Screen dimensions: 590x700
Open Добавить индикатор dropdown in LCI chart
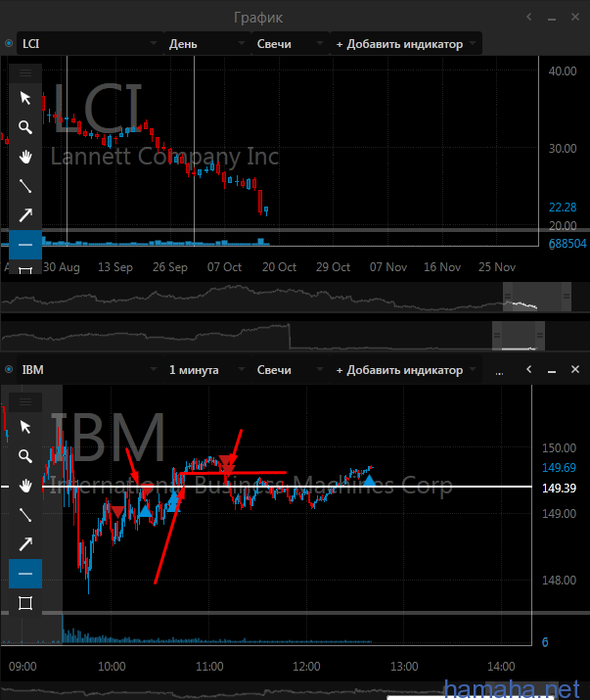coord(406,44)
